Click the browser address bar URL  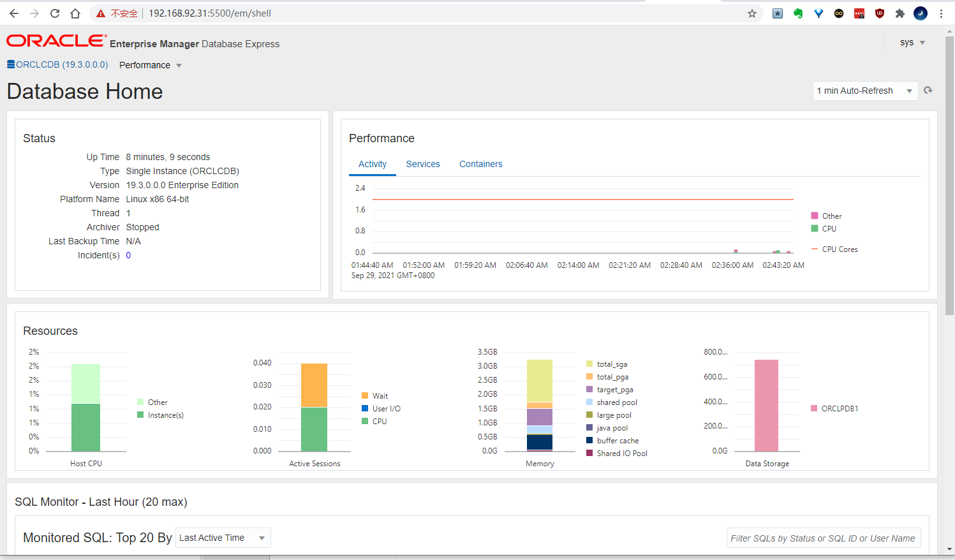point(210,13)
